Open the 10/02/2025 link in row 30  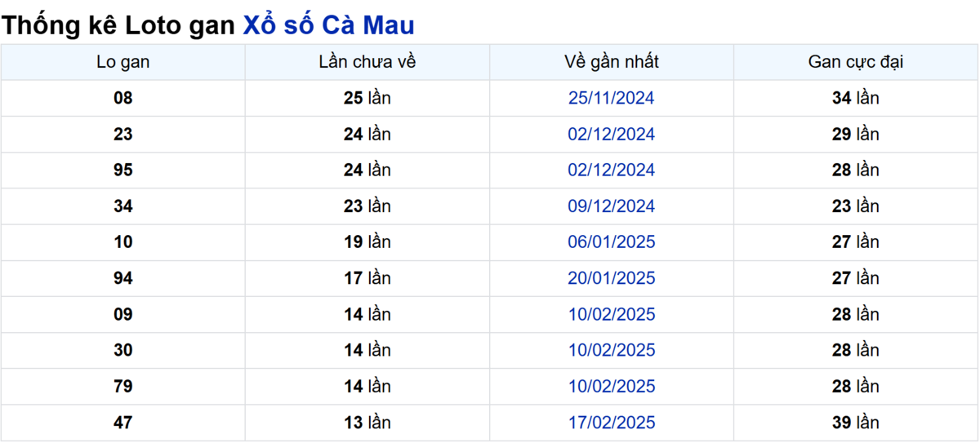612,350
